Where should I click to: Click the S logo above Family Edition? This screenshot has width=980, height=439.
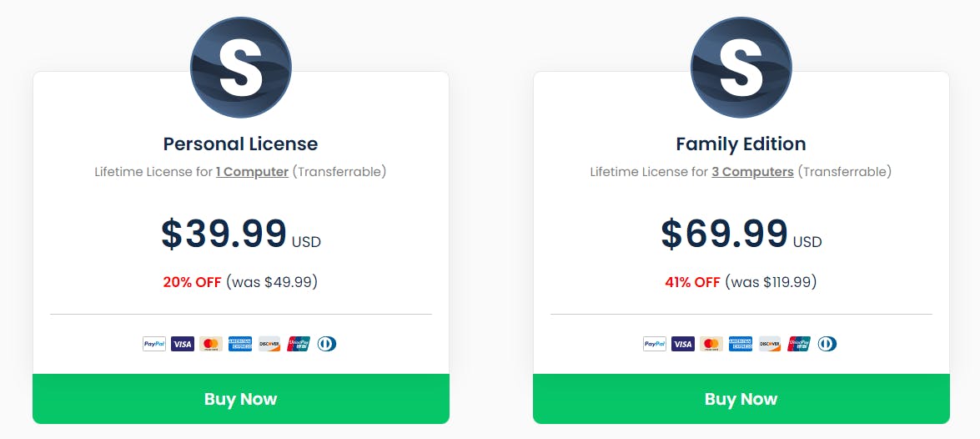(741, 67)
